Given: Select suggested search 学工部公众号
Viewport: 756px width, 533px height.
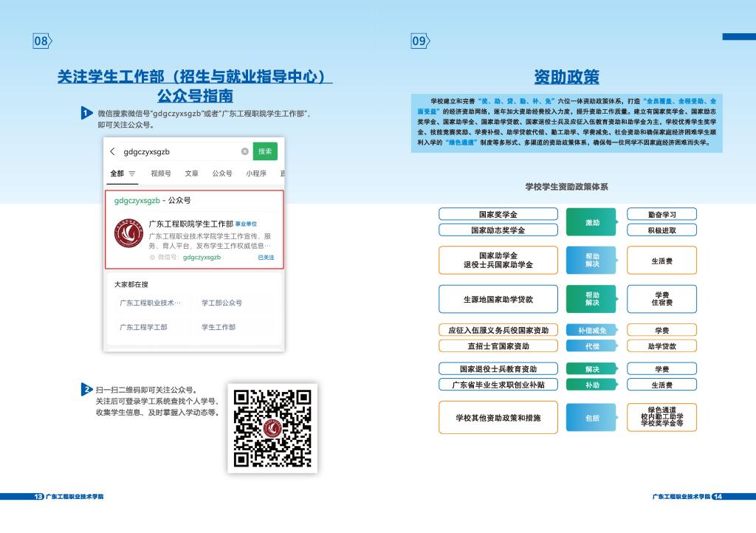Looking at the screenshot, I should tap(222, 303).
